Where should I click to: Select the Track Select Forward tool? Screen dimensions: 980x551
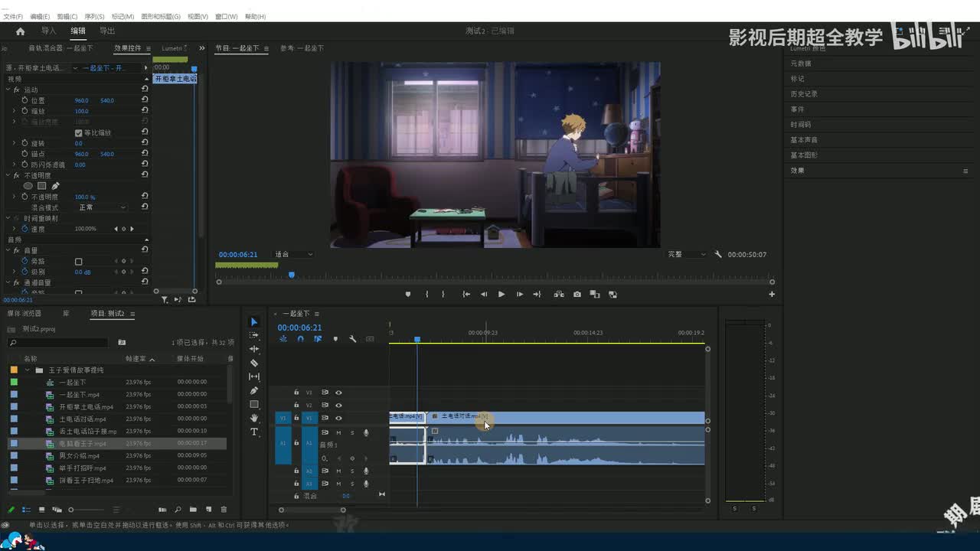[x=254, y=335]
